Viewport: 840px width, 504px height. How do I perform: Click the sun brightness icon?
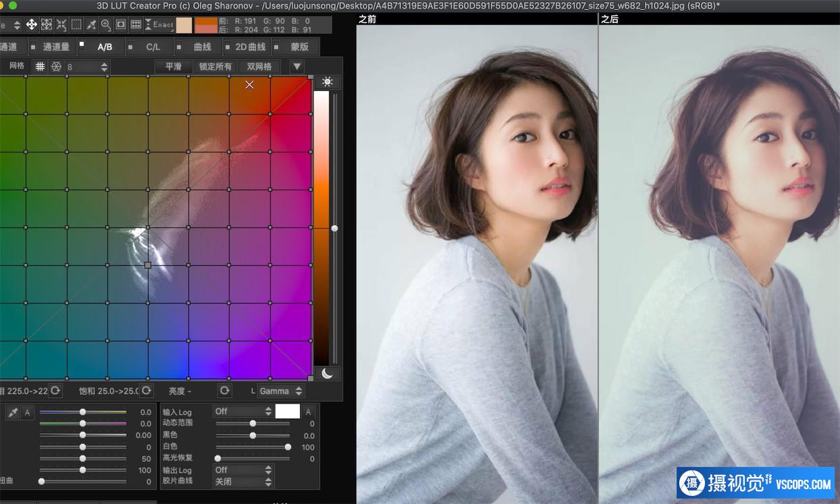[x=327, y=82]
